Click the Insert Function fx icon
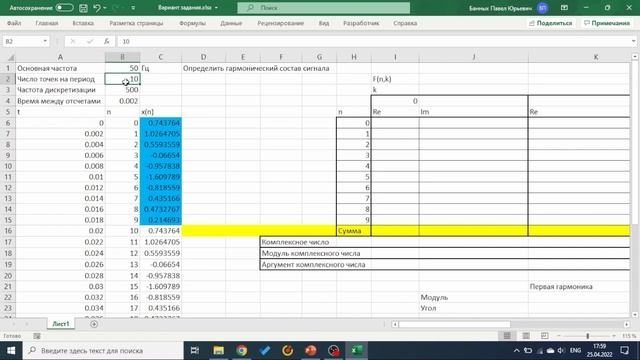The height and width of the screenshot is (360, 640). click(107, 41)
